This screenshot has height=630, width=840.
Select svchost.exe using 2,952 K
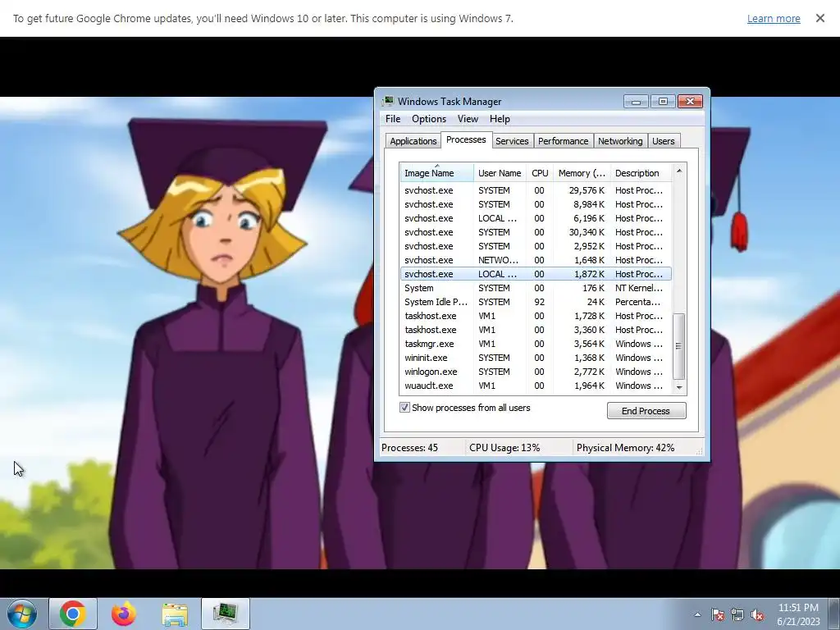(x=536, y=246)
